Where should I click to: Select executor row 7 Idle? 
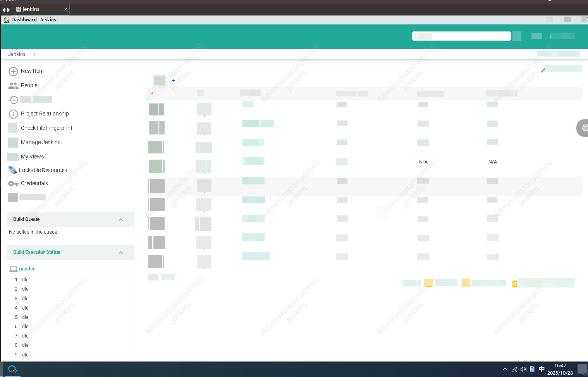click(22, 336)
